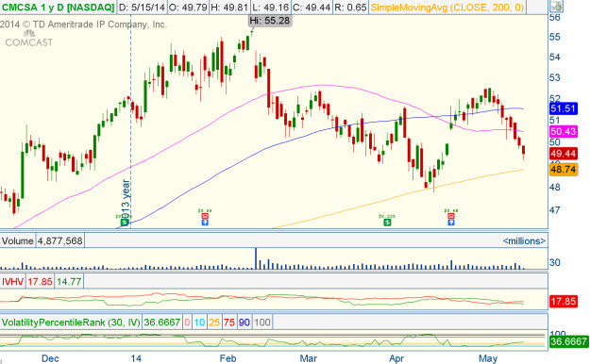590x364 pixels.
Task: Click the red earnings icon in February
Action: click(205, 216)
